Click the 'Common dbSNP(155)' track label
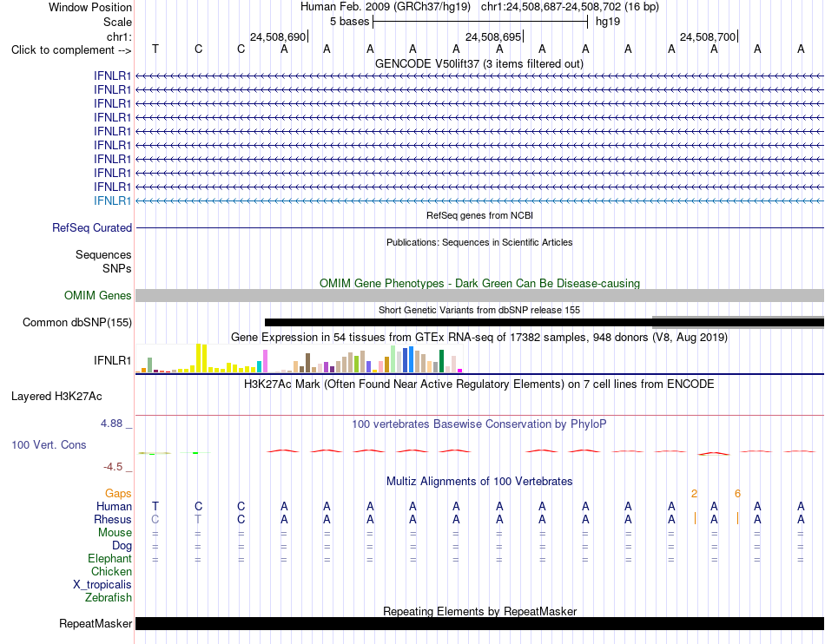 click(76, 322)
